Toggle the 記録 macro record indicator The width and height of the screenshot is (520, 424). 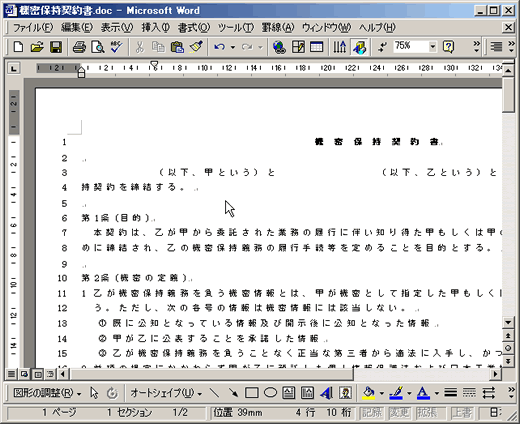click(372, 413)
